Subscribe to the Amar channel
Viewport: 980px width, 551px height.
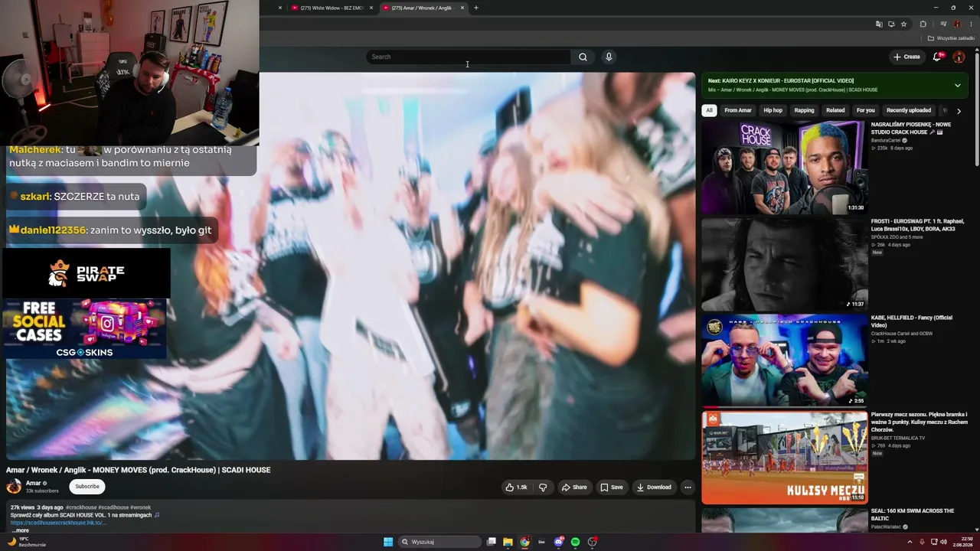coord(87,487)
